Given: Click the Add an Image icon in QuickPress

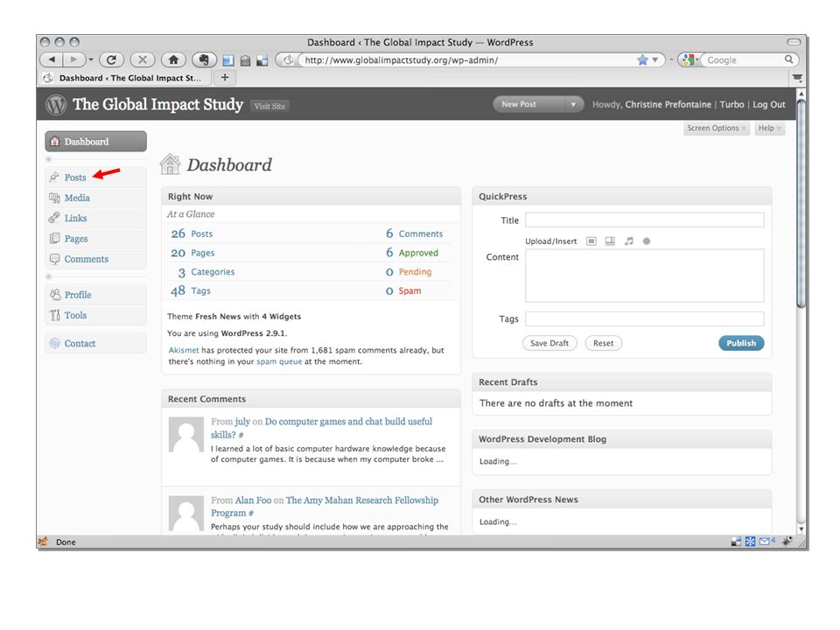Looking at the screenshot, I should click(591, 241).
